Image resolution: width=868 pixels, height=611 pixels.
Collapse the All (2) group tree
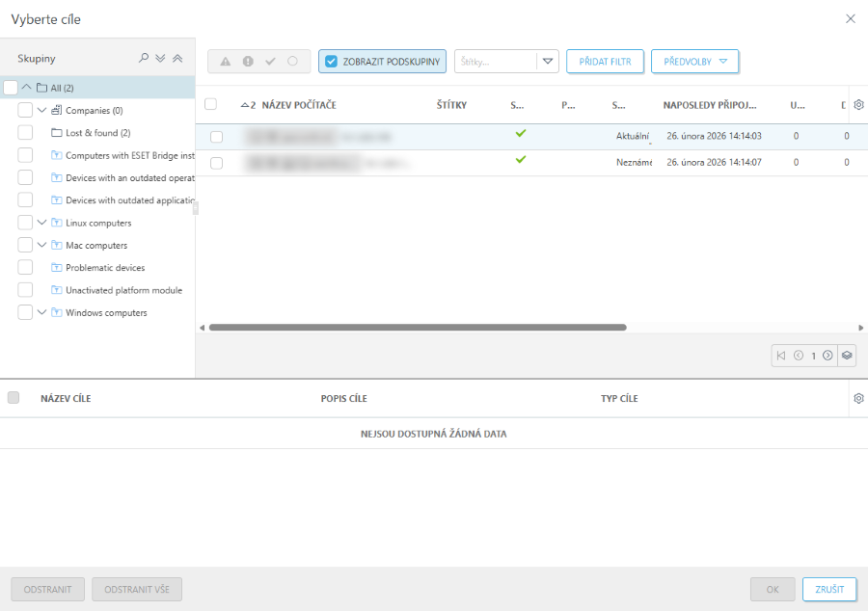26,88
